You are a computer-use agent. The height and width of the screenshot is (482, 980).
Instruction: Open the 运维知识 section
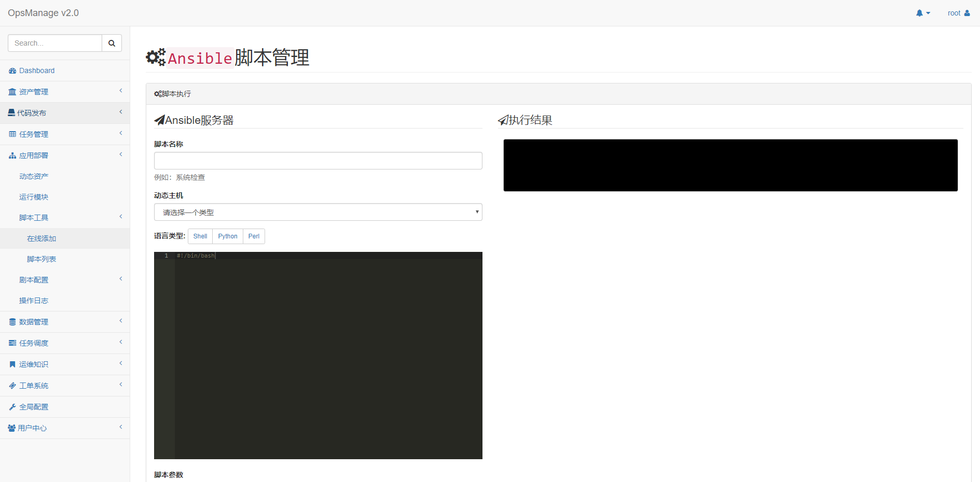tap(34, 364)
